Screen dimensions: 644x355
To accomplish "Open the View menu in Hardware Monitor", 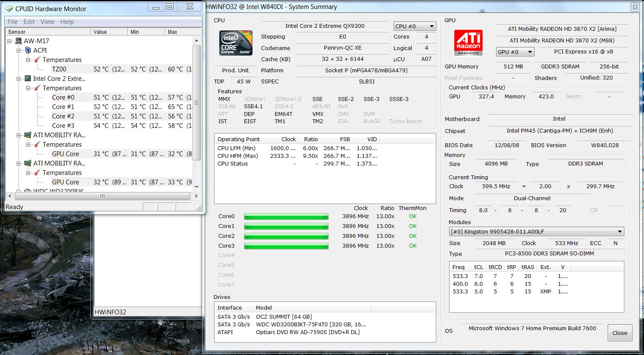I will [x=47, y=22].
